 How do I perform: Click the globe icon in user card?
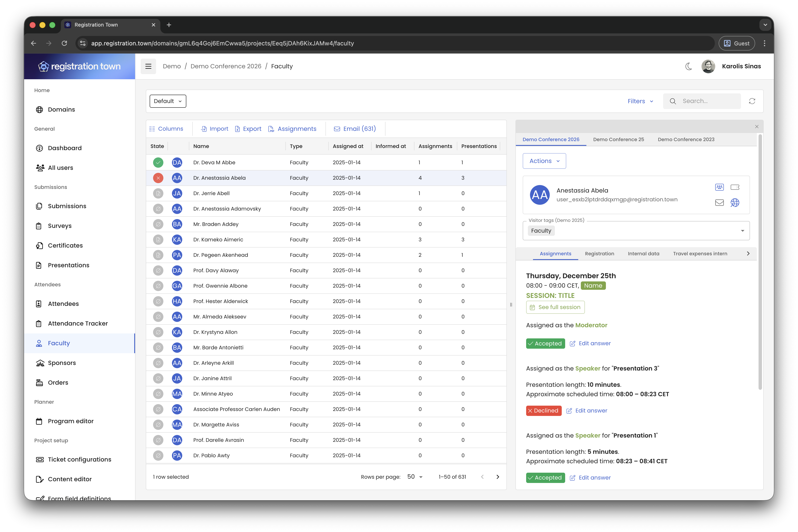(735, 203)
